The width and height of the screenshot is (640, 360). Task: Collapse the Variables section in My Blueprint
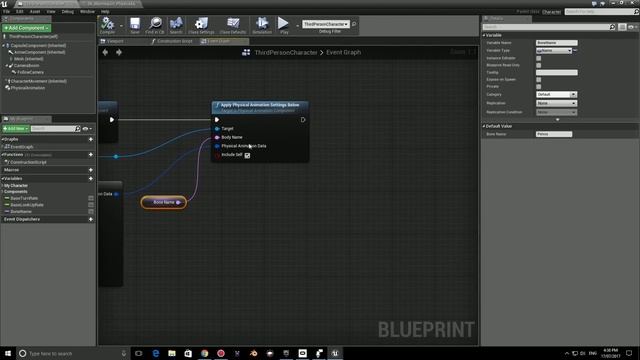click(2, 178)
